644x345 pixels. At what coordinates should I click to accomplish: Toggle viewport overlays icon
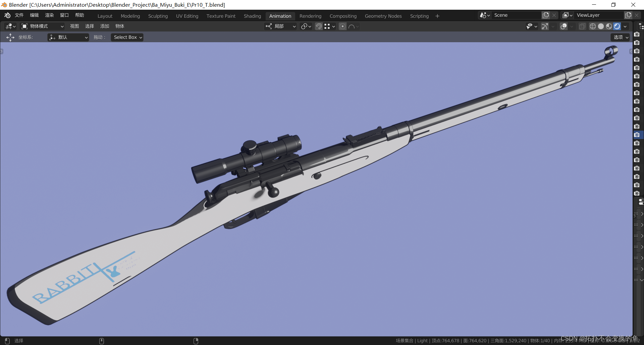point(564,26)
